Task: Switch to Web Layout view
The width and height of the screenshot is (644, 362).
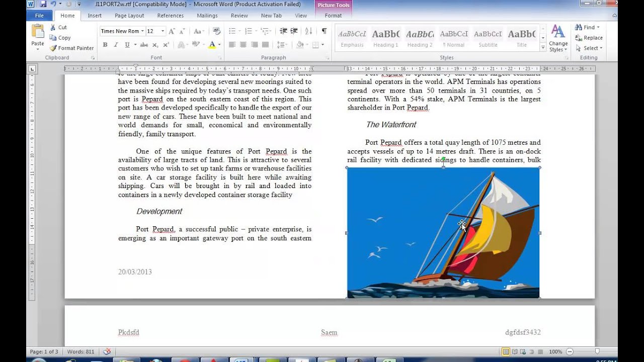Action: point(523,352)
